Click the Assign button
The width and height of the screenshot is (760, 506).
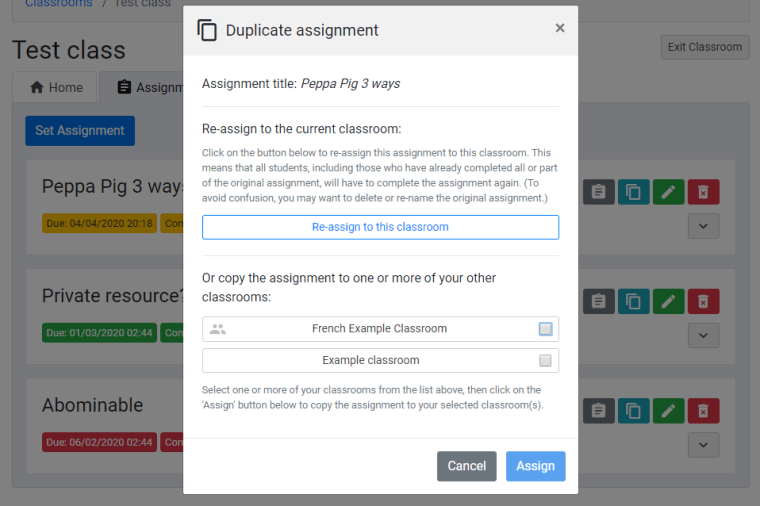(535, 466)
